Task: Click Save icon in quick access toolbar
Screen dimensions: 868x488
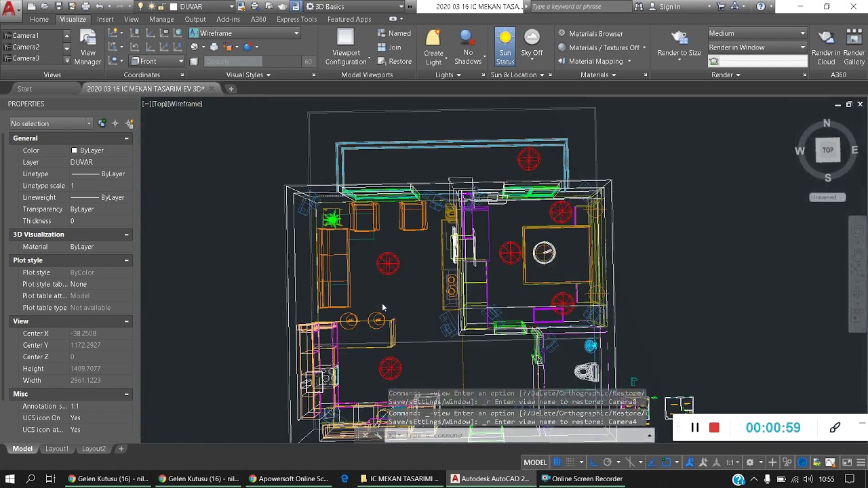Action: coord(59,7)
